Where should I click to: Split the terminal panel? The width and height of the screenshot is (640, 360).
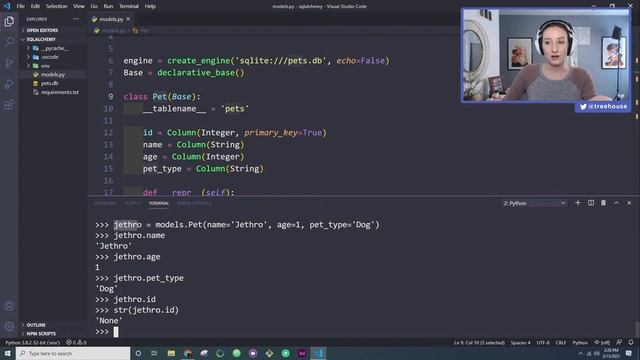[x=591, y=203]
